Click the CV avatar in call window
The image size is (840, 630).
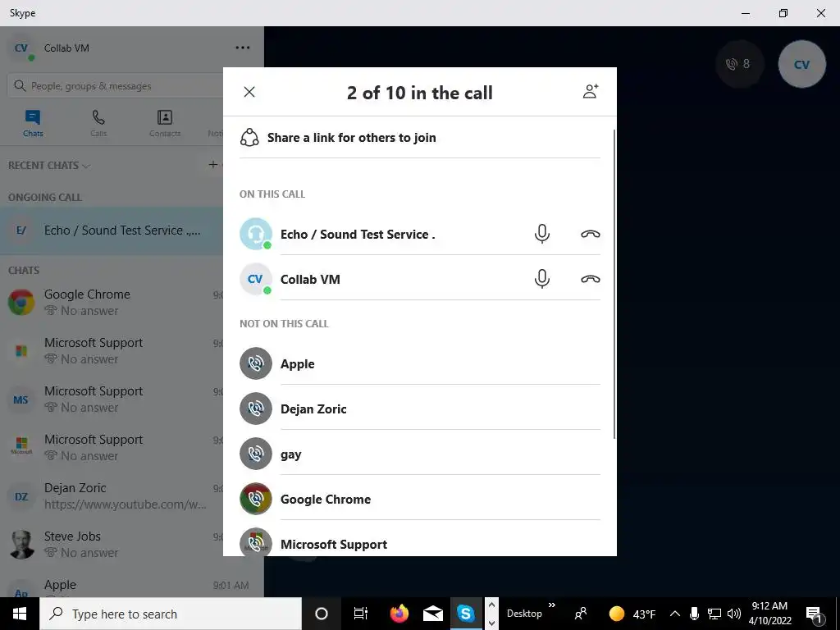click(x=802, y=64)
